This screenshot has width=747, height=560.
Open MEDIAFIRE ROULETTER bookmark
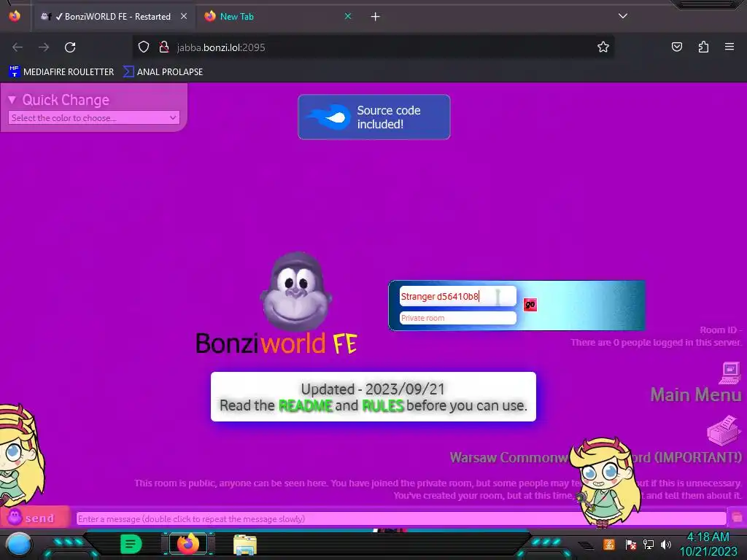point(61,72)
